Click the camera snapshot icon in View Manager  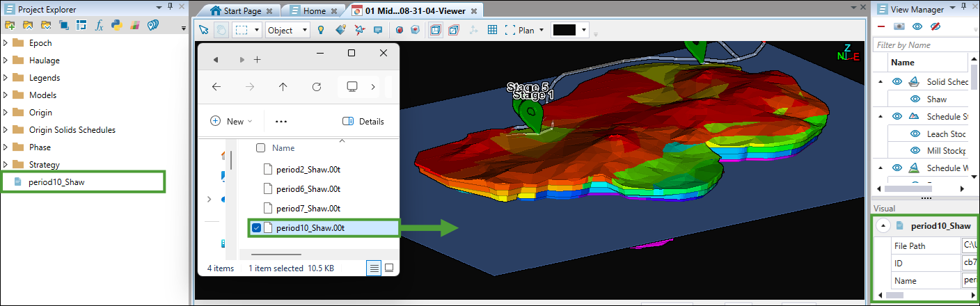(x=899, y=26)
